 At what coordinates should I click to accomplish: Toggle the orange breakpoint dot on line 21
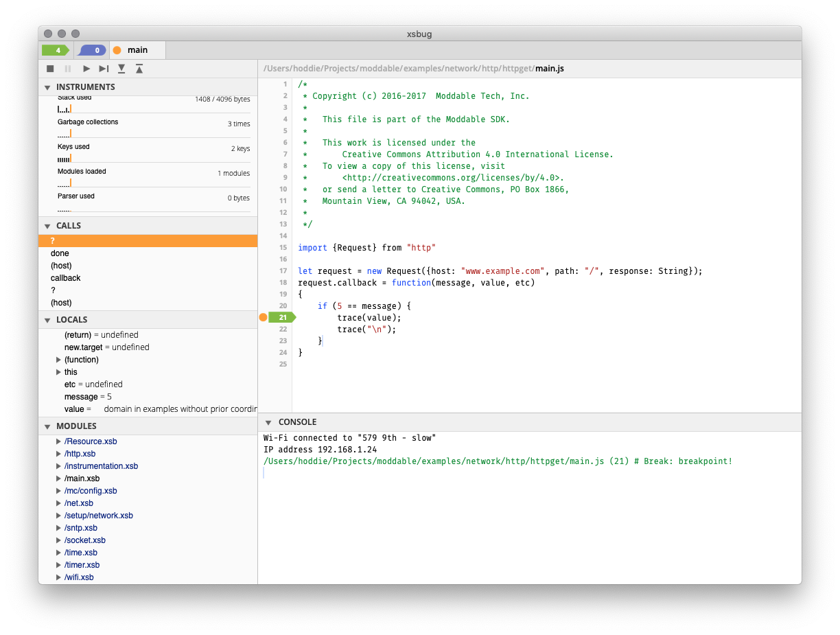263,317
